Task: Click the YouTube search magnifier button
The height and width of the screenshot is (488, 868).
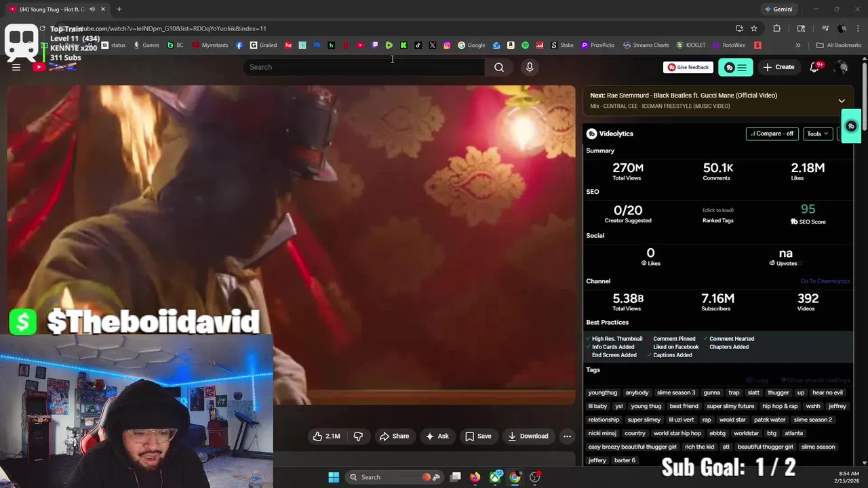Action: (x=499, y=67)
